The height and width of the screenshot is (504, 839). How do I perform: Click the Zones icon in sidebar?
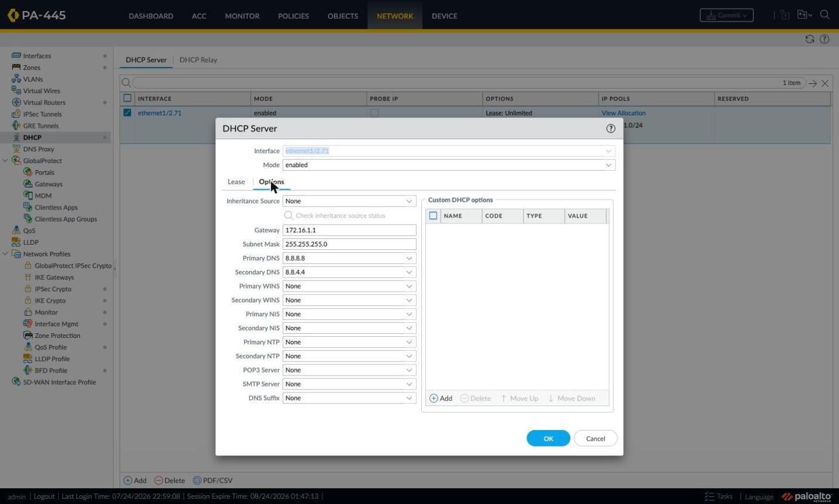coord(16,67)
